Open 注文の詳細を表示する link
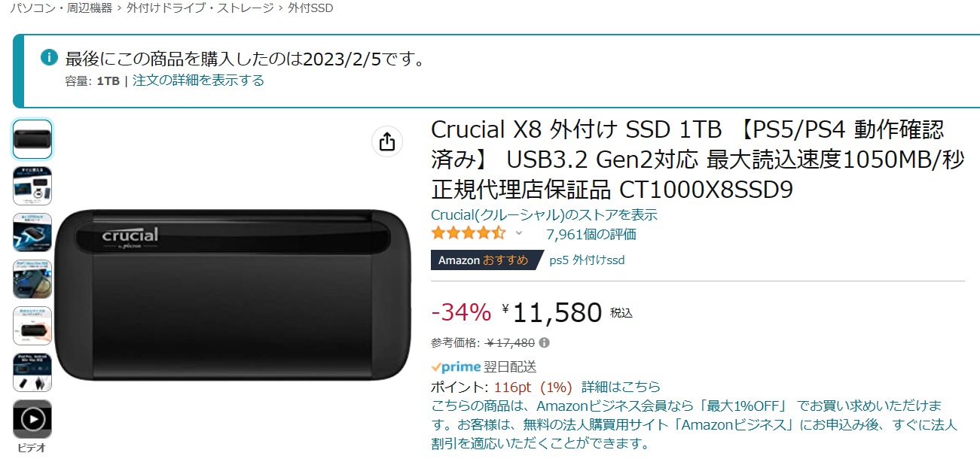The width and height of the screenshot is (980, 459). pos(198,81)
